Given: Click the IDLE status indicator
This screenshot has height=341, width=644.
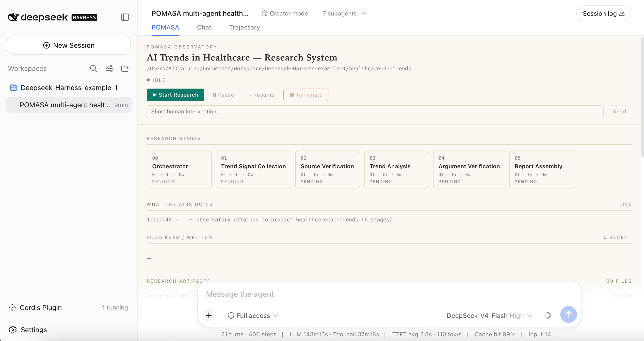Looking at the screenshot, I should (x=156, y=80).
